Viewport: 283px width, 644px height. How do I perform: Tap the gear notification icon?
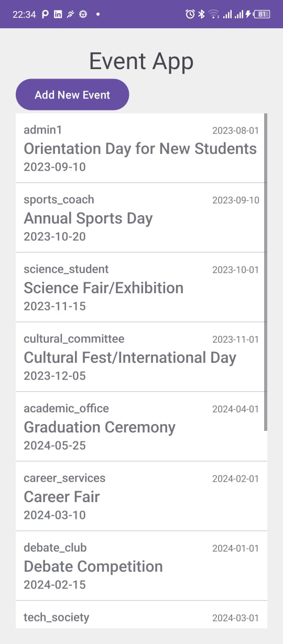83,15
